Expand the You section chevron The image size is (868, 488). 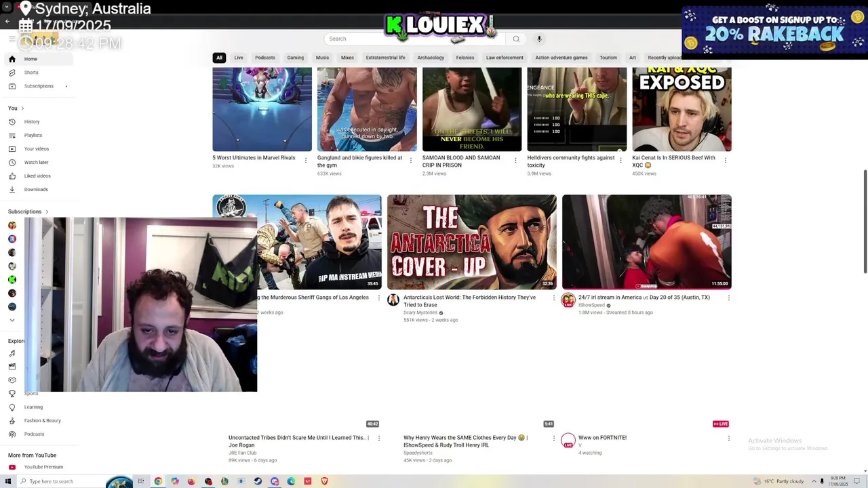coord(22,108)
